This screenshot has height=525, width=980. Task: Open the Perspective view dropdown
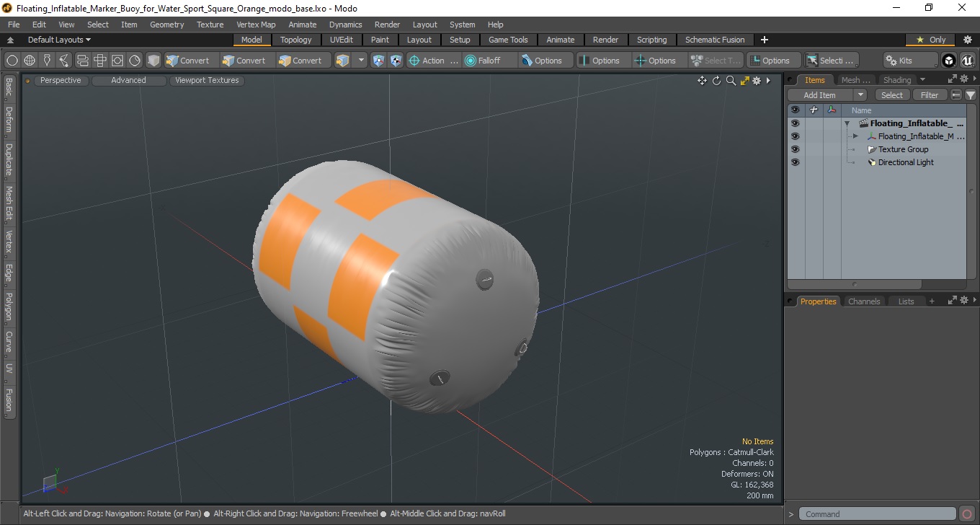tap(61, 81)
